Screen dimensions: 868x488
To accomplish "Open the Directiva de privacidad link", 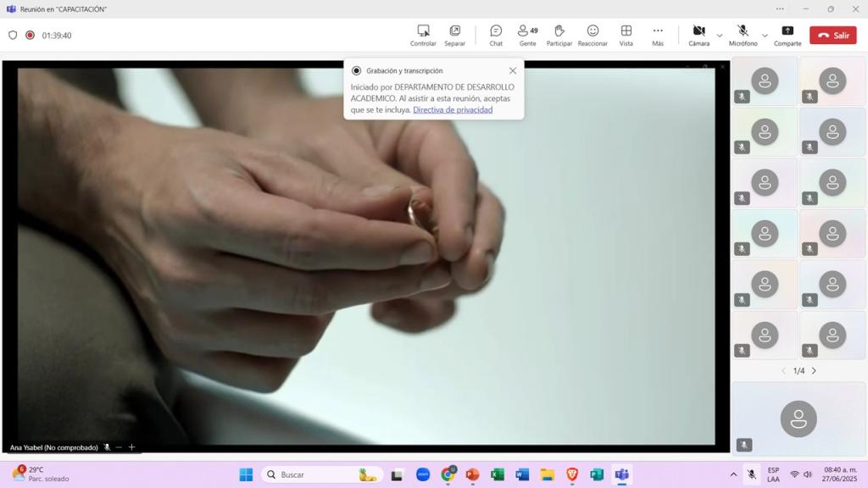I will coord(453,110).
